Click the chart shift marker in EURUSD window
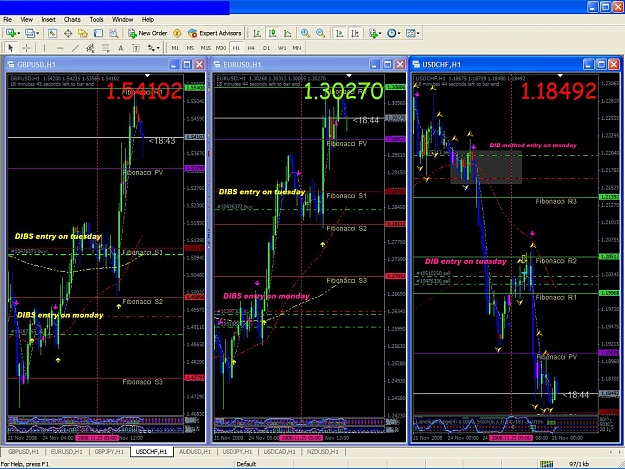This screenshot has width=625, height=469. [350, 75]
